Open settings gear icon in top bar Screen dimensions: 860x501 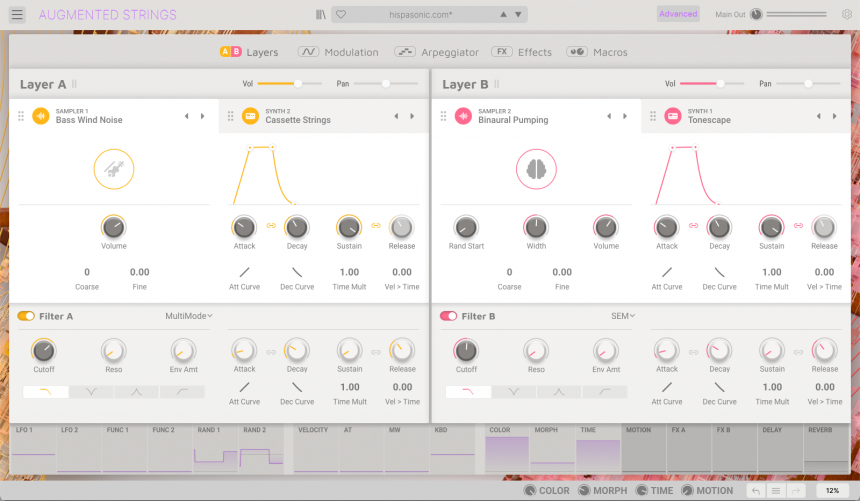(x=847, y=14)
